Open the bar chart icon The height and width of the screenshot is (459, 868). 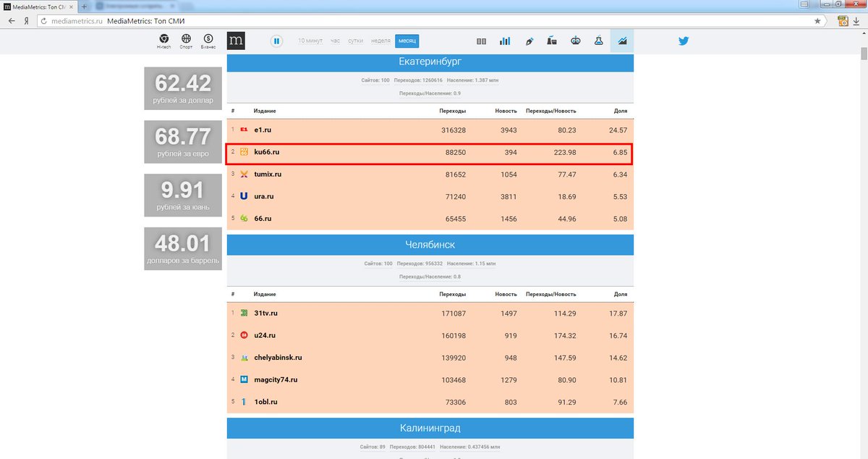pyautogui.click(x=505, y=41)
